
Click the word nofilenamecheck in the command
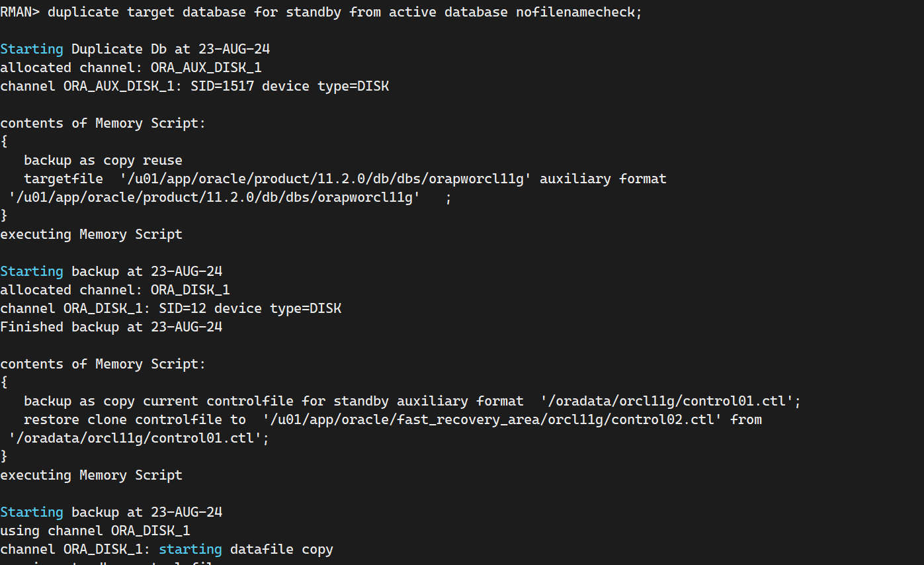[x=578, y=13]
